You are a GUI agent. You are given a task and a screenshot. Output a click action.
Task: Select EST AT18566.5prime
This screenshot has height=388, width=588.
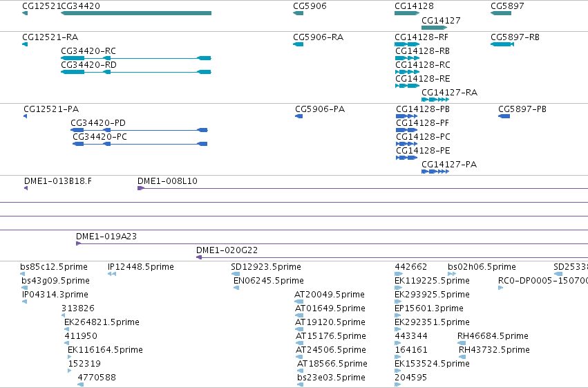[x=300, y=371]
